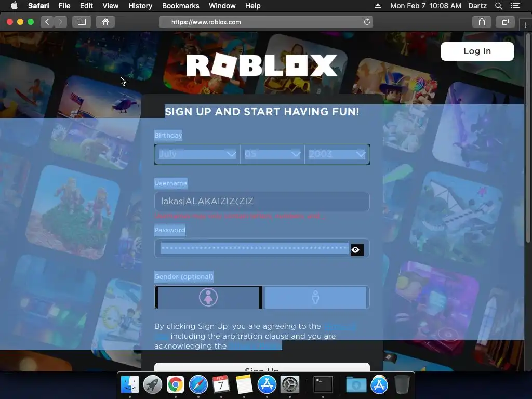This screenshot has height=399, width=532.
Task: Reload the Roblox page
Action: [x=367, y=22]
